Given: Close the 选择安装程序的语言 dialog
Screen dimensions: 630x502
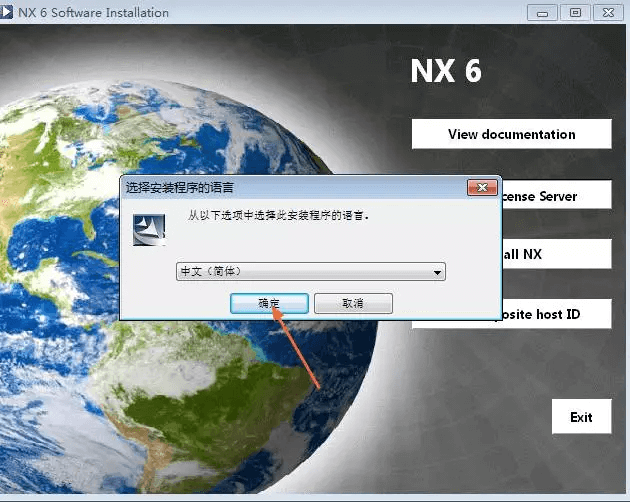Looking at the screenshot, I should point(482,187).
